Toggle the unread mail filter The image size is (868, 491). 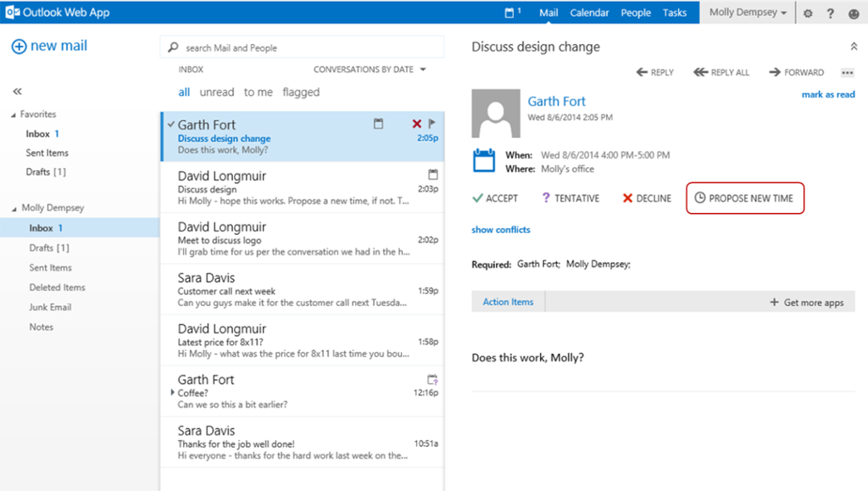[217, 92]
